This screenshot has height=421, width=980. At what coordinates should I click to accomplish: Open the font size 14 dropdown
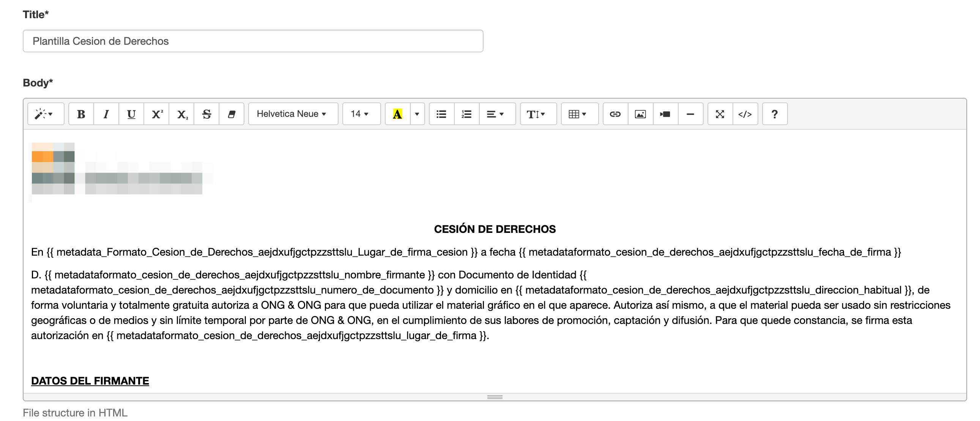(x=360, y=114)
